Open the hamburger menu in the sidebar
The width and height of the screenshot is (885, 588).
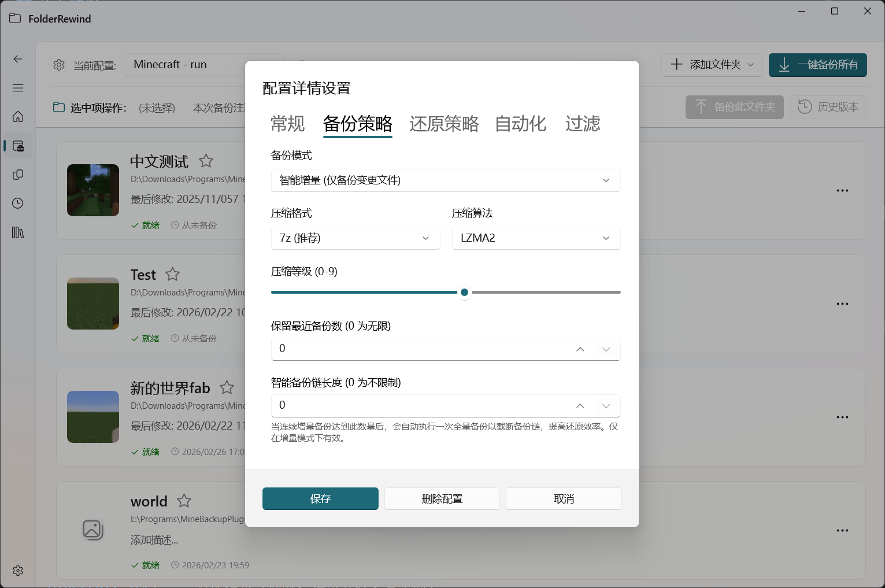pos(17,87)
